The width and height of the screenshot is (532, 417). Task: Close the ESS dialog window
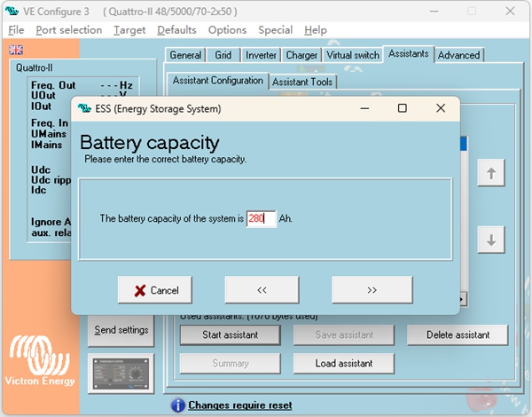pyautogui.click(x=441, y=108)
